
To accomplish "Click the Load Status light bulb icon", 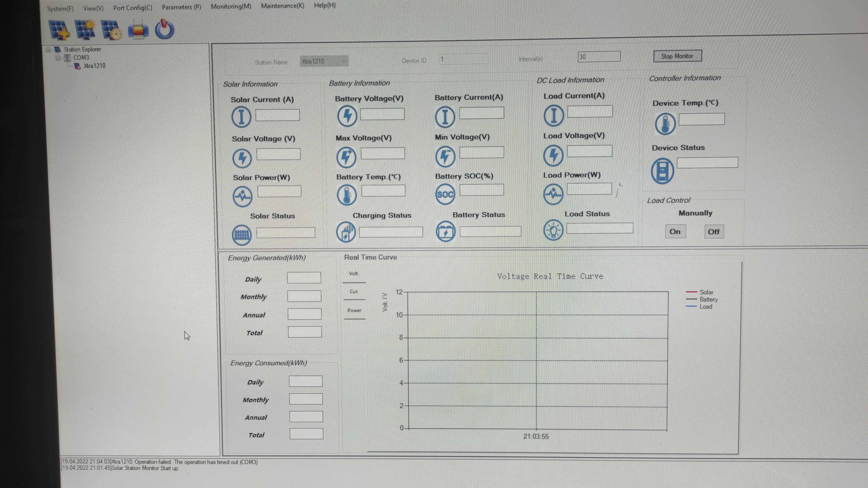I will coord(553,230).
